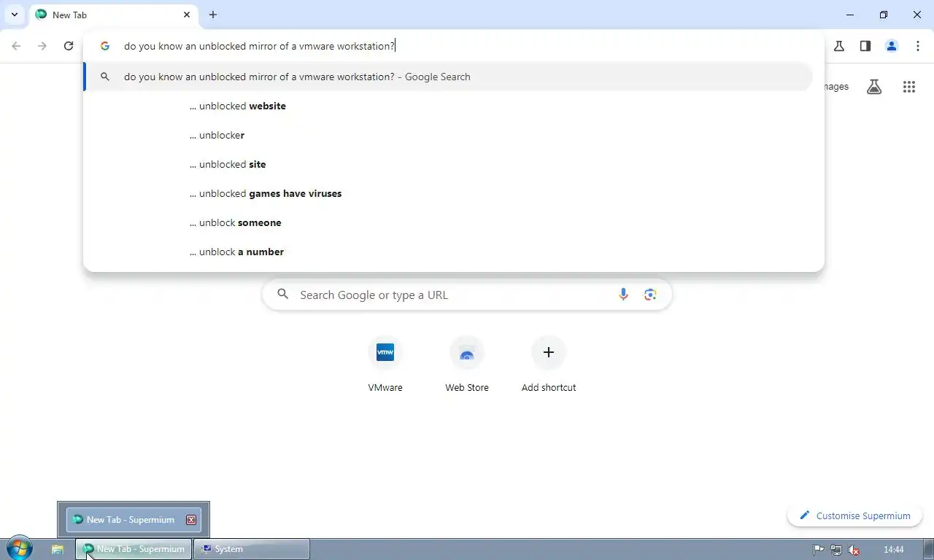Open the Explorer taskbar icon

[x=58, y=549]
